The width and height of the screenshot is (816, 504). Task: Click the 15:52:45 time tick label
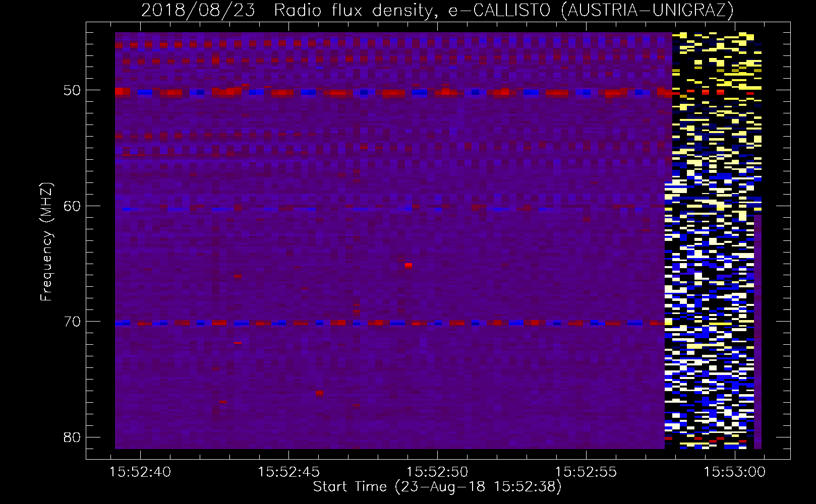point(289,472)
